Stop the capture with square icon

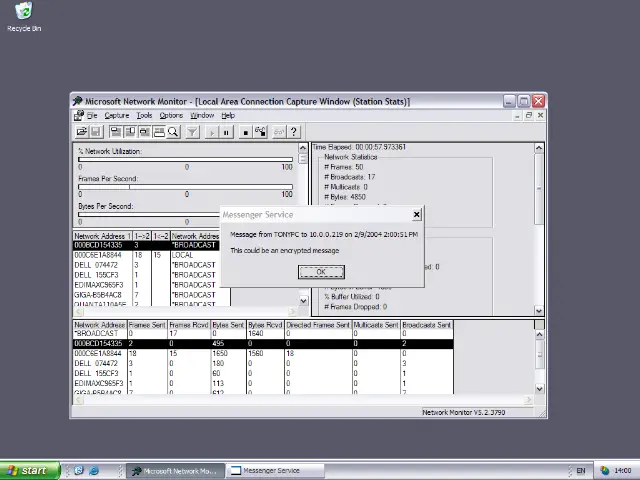coord(245,132)
